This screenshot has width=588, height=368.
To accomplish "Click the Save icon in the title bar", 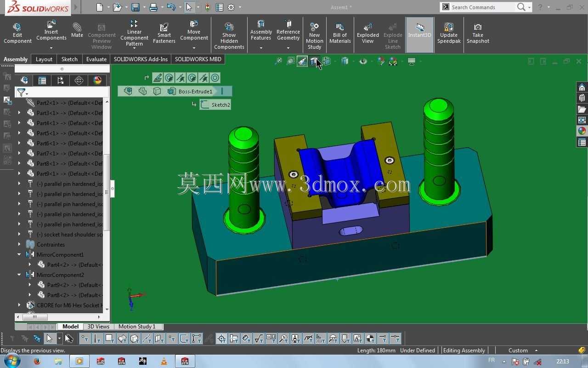I will click(135, 7).
